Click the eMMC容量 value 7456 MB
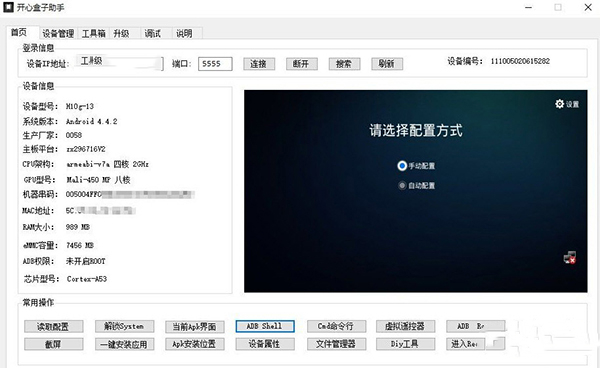 pos(80,245)
